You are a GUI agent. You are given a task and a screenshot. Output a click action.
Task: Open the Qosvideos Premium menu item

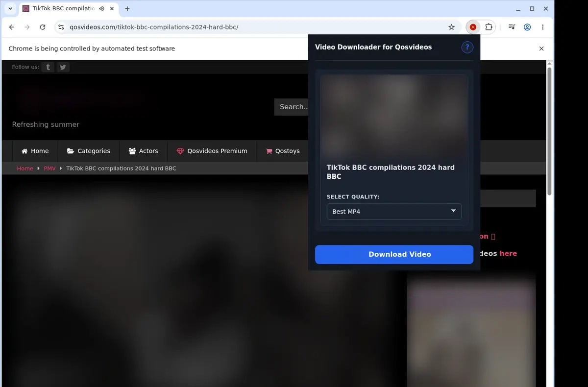[x=212, y=151]
